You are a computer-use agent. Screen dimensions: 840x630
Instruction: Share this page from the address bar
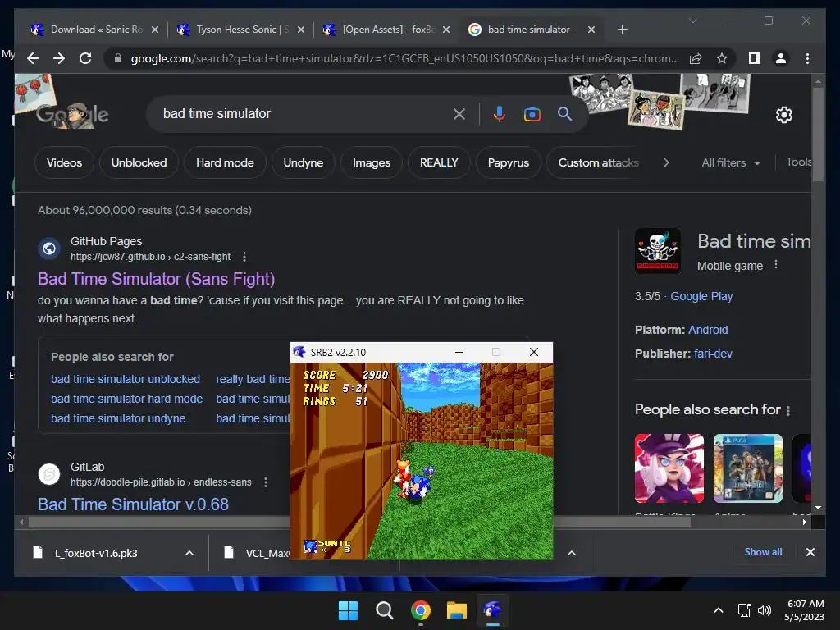click(x=696, y=58)
